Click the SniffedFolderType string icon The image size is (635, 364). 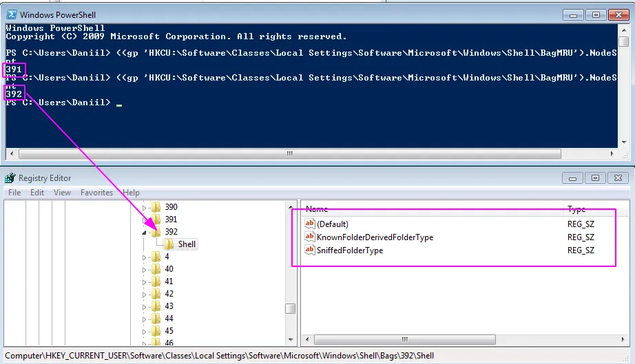(310, 250)
